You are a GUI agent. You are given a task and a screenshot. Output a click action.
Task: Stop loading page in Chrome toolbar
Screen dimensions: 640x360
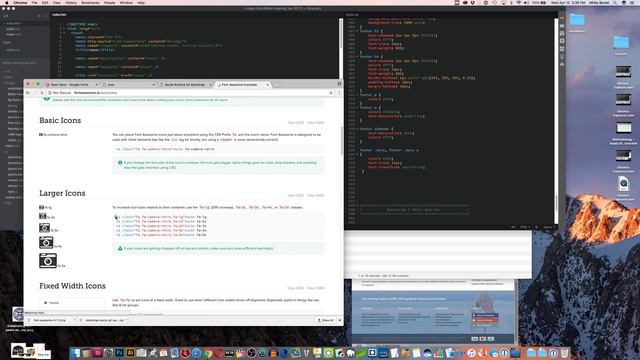[42, 93]
